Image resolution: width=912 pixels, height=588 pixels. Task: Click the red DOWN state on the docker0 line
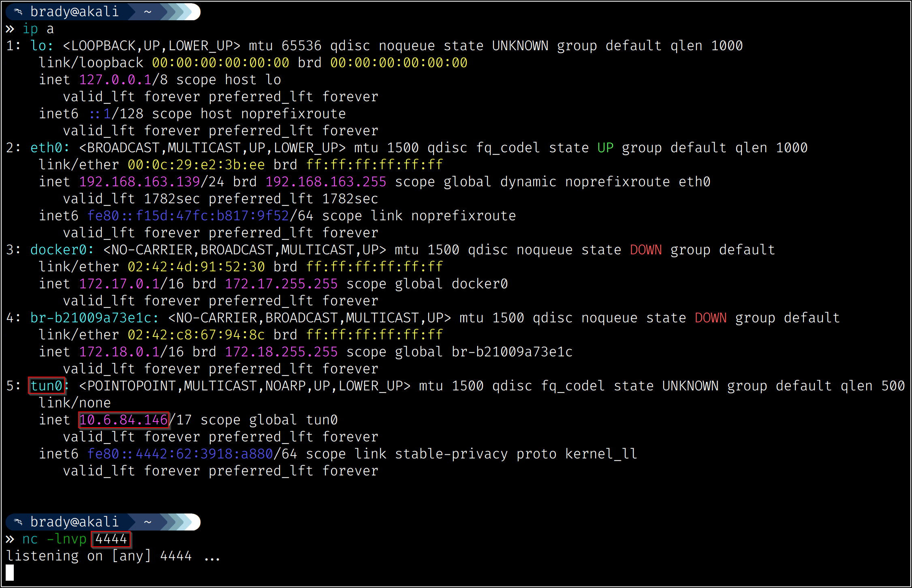[645, 250]
